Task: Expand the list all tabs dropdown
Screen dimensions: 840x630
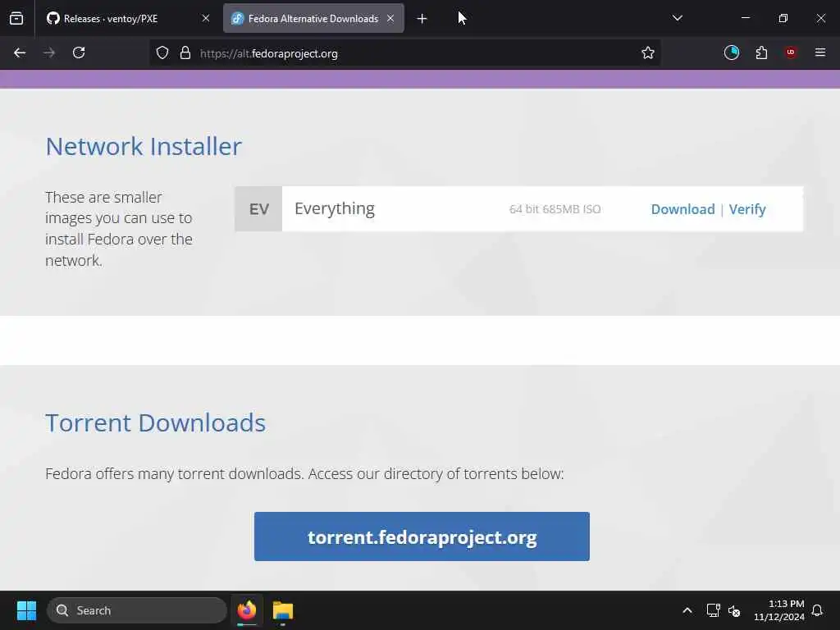Action: pos(677,18)
